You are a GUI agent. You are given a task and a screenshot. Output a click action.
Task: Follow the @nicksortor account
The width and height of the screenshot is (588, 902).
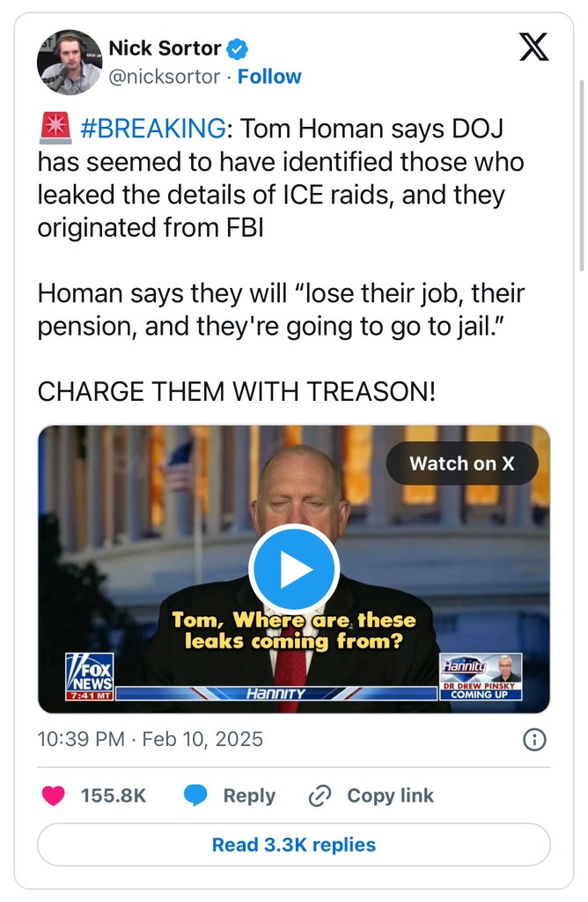pos(269,77)
